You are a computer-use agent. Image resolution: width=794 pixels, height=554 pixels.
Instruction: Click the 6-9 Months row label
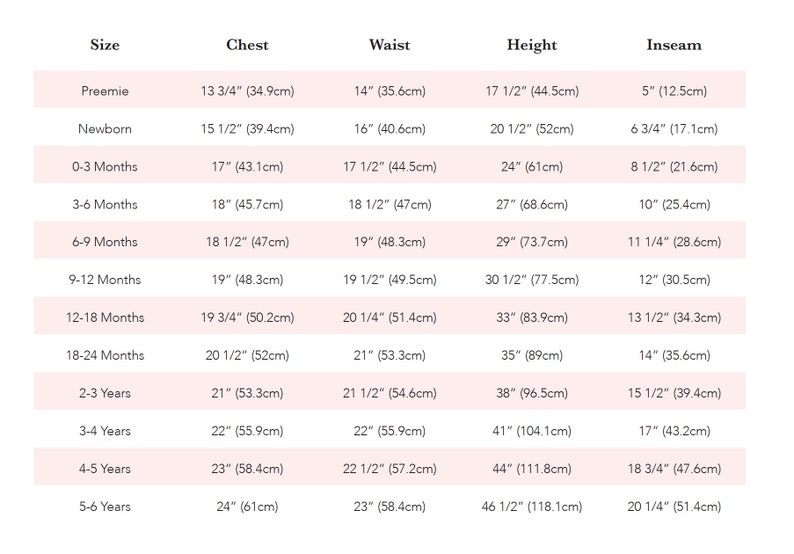105,242
